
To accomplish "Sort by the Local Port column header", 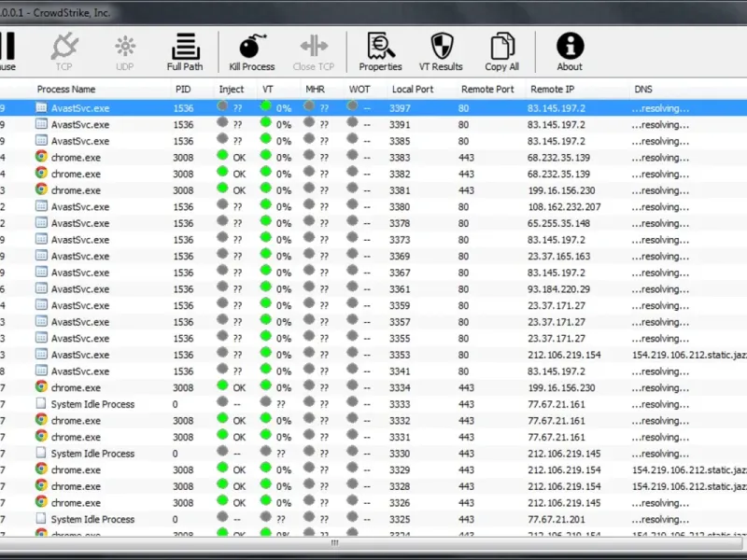I will [x=413, y=89].
